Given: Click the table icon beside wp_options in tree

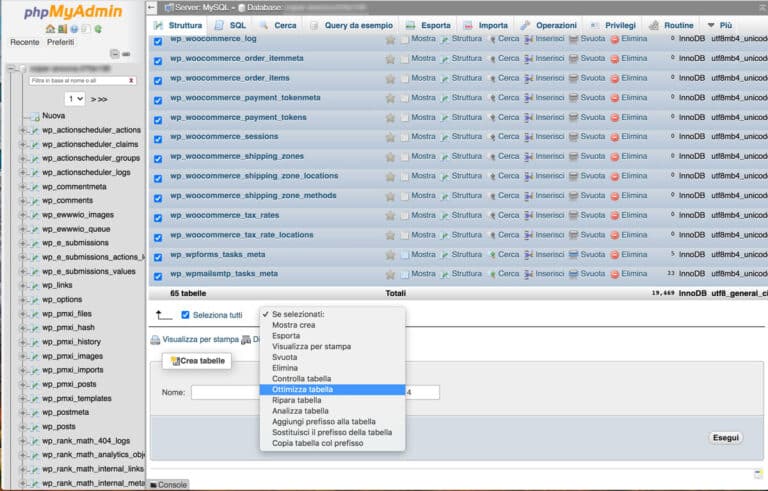Looking at the screenshot, I should tap(35, 300).
